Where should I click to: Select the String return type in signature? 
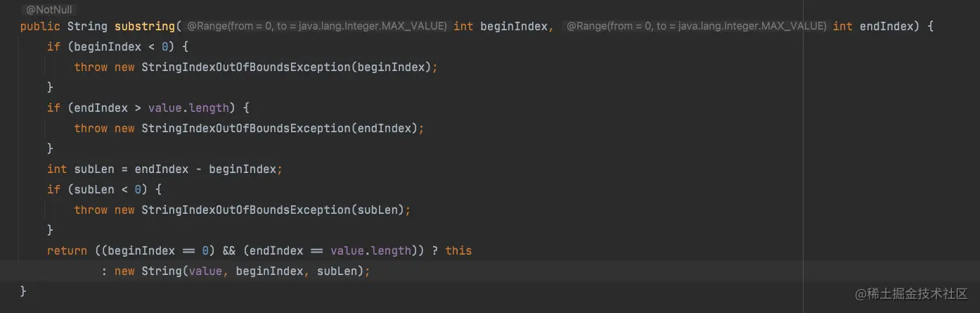[87, 27]
